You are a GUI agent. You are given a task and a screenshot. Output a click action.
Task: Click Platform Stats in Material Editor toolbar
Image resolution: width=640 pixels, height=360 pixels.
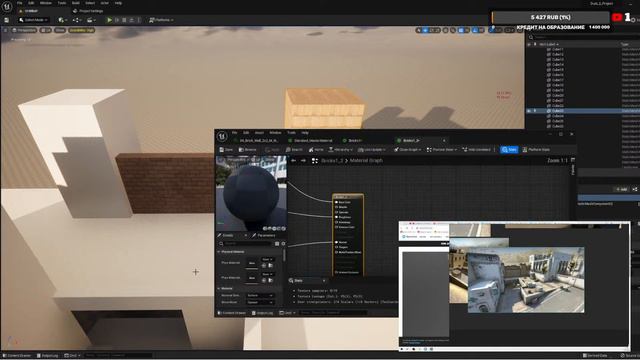click(x=536, y=150)
